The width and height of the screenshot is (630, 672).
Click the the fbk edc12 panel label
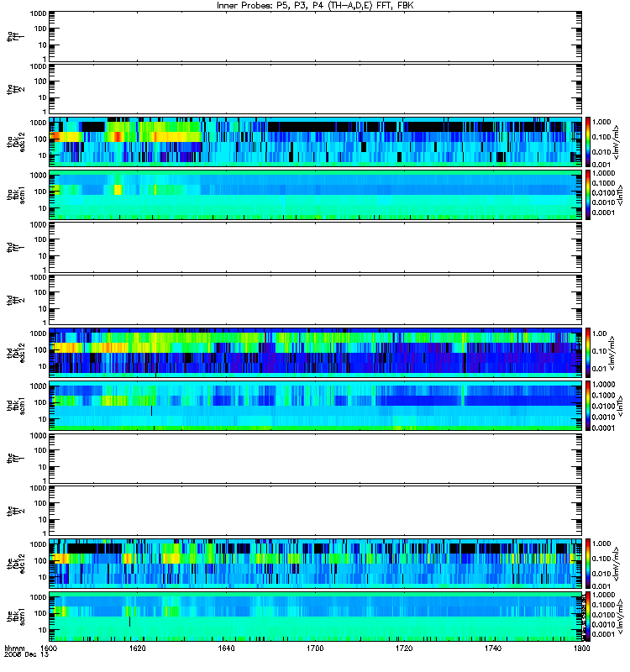click(16, 563)
